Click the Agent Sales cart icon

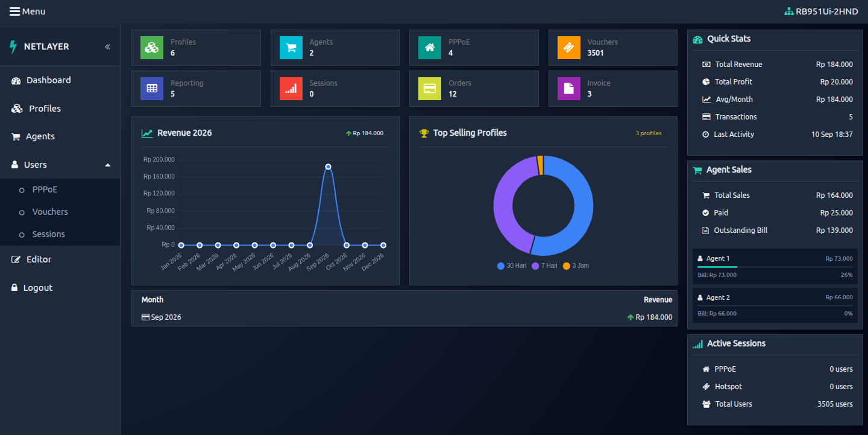point(697,170)
